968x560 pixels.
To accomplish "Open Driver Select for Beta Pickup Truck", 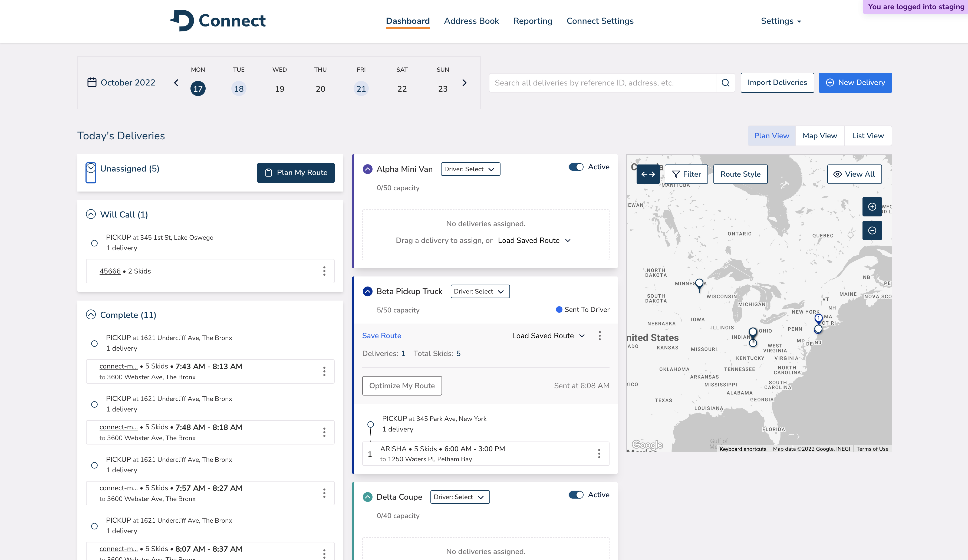I will click(x=480, y=291).
